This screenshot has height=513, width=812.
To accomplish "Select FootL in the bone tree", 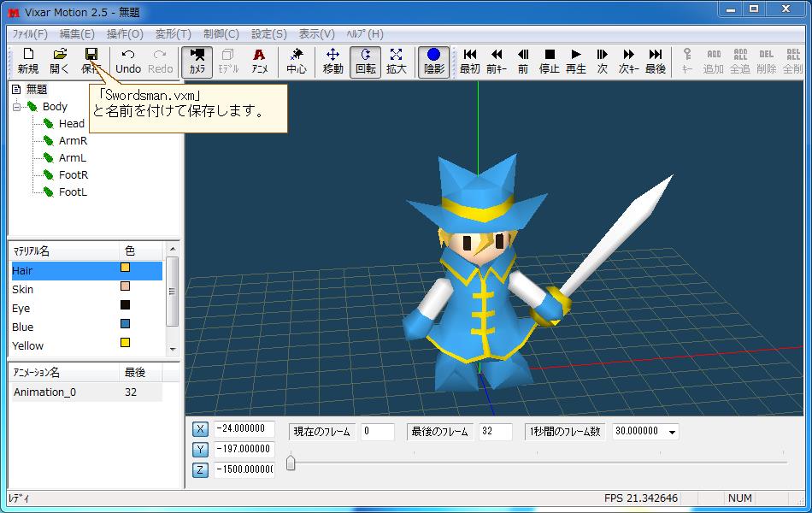I will 73,192.
